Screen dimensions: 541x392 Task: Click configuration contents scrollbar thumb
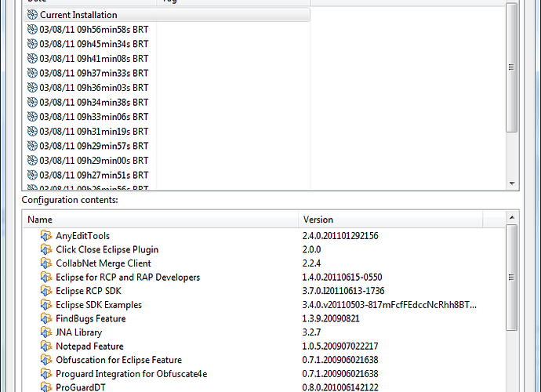pyautogui.click(x=512, y=278)
